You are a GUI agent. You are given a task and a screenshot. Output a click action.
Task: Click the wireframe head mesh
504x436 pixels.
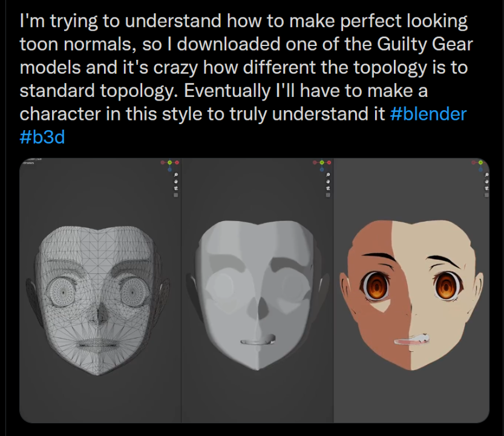pos(97,301)
